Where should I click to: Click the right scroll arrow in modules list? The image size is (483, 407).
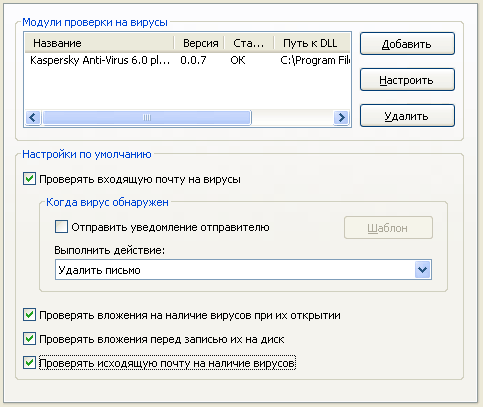(341, 117)
